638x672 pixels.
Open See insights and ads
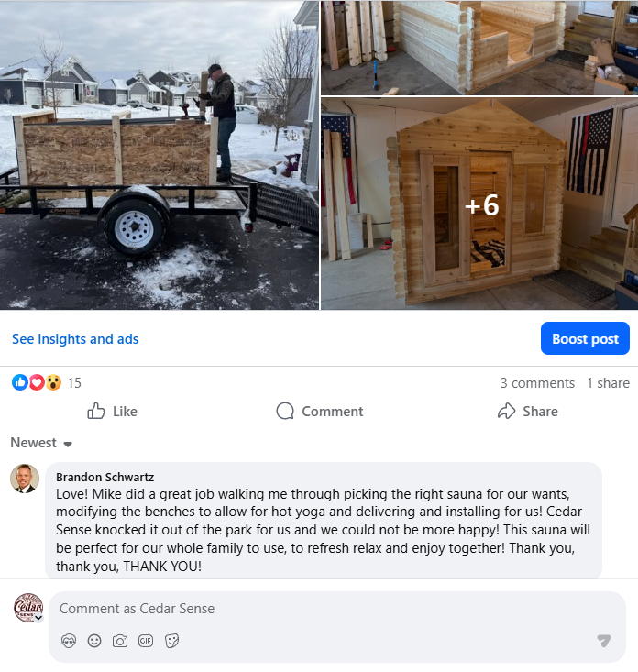75,339
